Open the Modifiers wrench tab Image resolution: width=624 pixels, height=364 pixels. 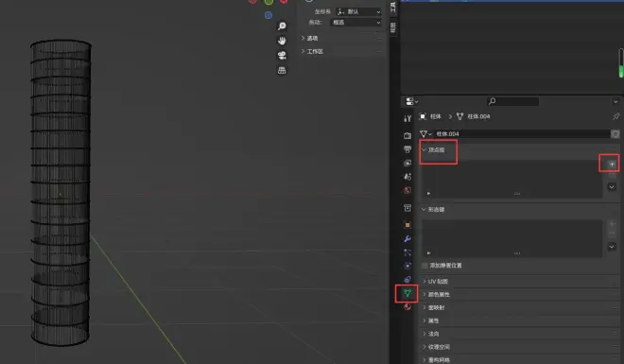[x=407, y=238]
